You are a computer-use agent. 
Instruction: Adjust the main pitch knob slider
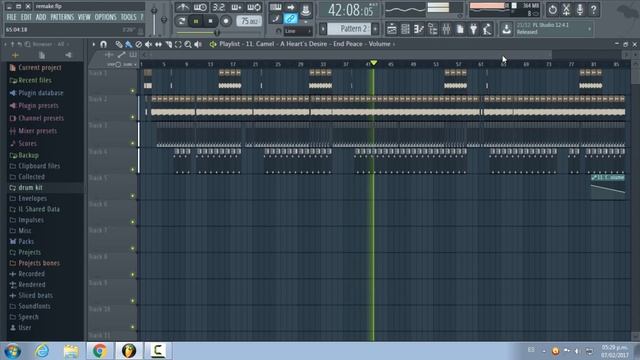click(164, 20)
